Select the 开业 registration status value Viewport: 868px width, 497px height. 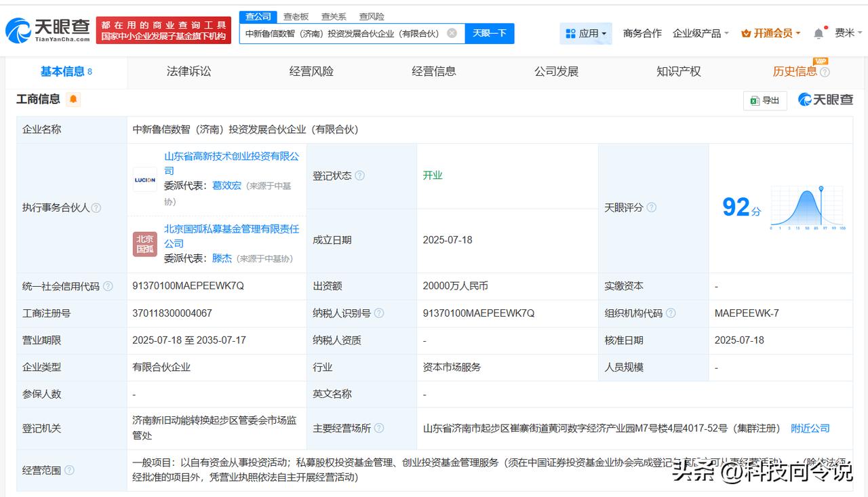pyautogui.click(x=433, y=176)
